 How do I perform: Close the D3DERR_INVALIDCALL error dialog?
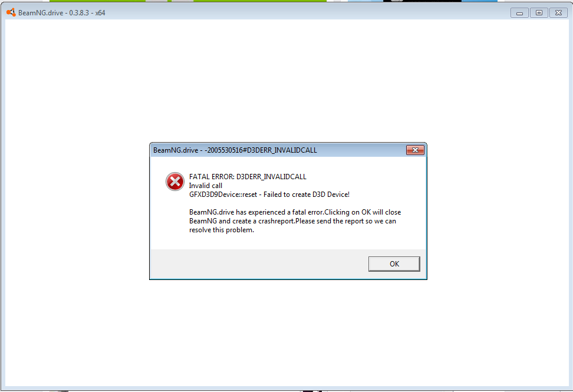(415, 150)
